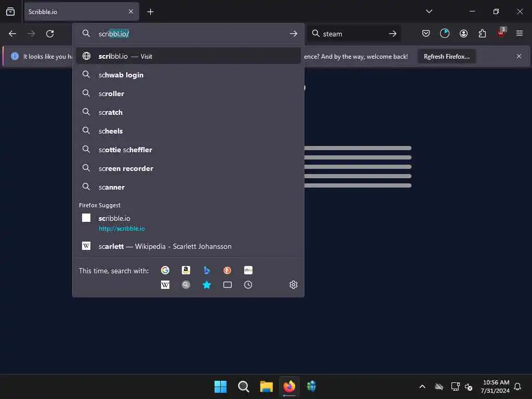Choose the scheels suggestion
532x399 pixels.
188,130
